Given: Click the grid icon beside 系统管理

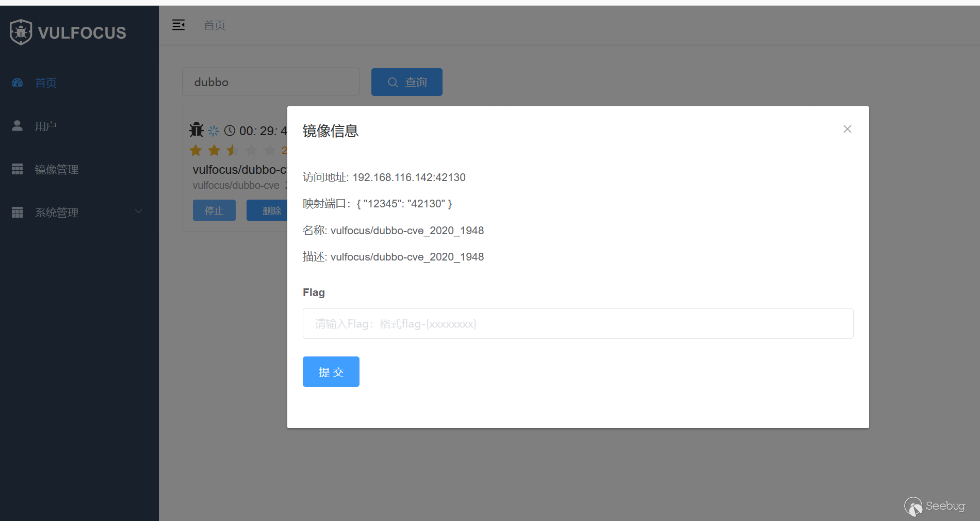Looking at the screenshot, I should pos(18,213).
